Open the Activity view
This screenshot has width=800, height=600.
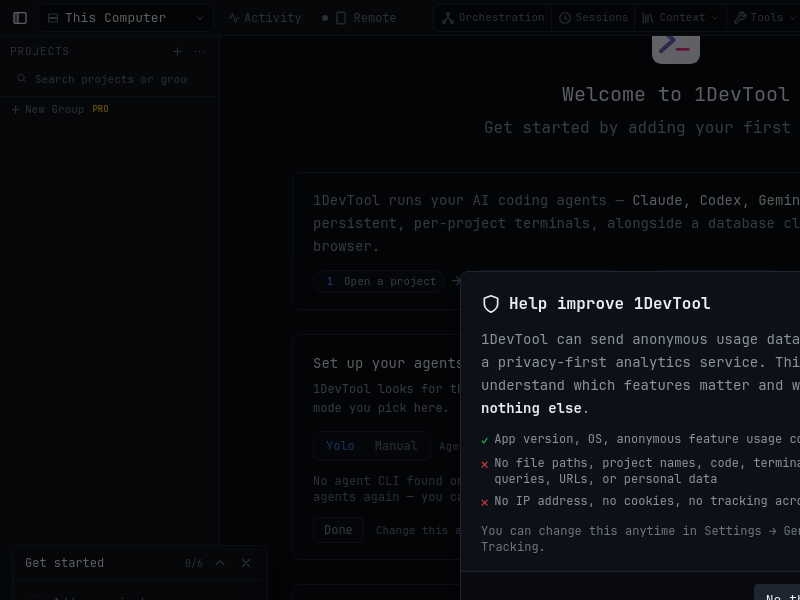[265, 18]
